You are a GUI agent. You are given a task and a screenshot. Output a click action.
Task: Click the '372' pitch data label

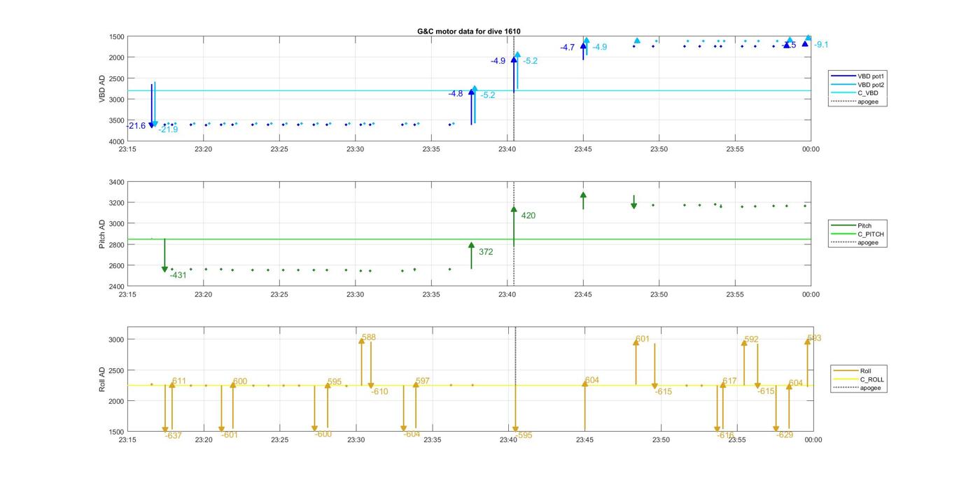coord(486,252)
